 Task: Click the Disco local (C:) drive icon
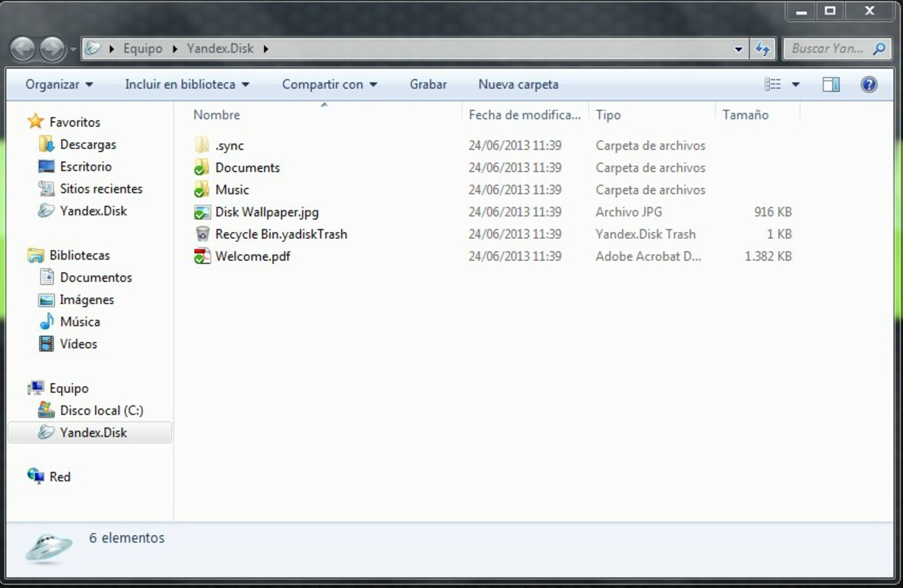point(46,410)
